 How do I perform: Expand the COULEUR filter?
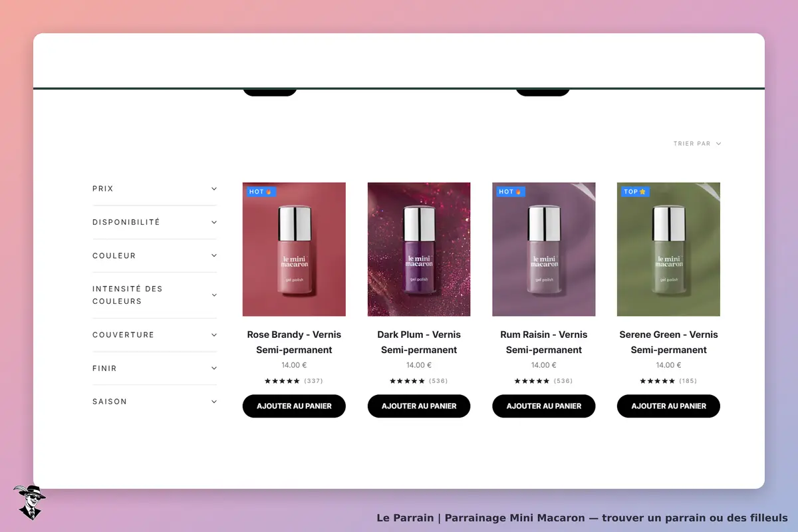pos(154,255)
